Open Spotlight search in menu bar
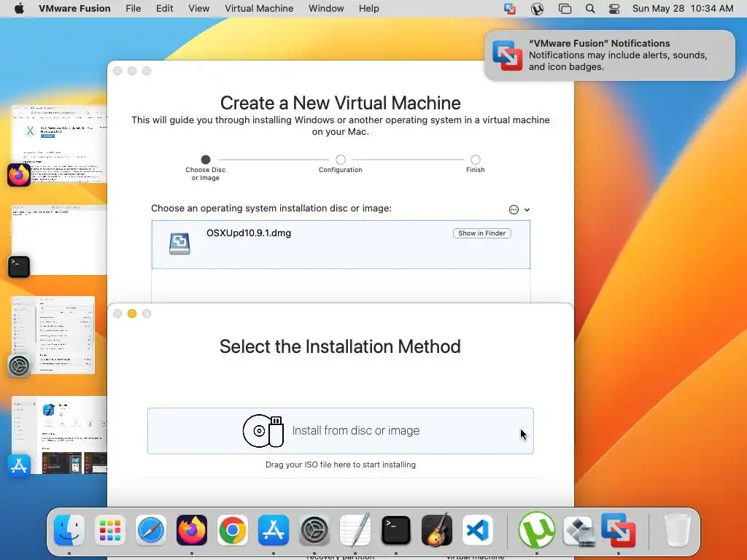 click(589, 9)
